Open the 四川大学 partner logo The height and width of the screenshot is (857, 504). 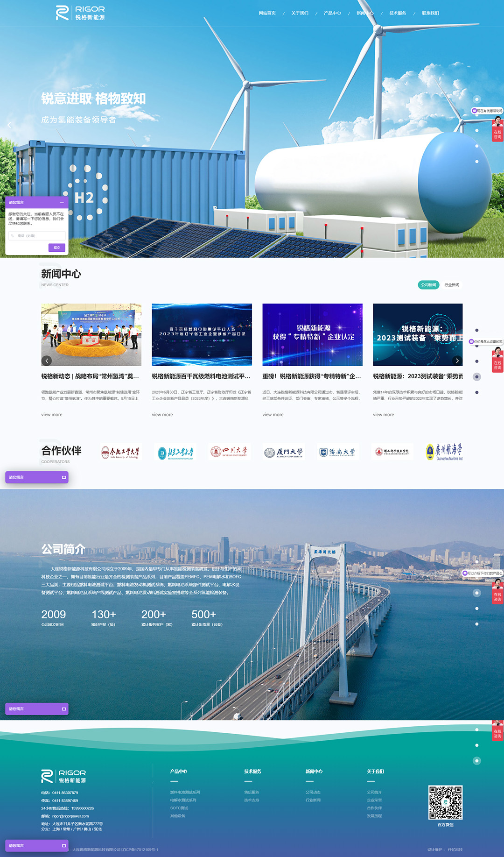tap(229, 452)
